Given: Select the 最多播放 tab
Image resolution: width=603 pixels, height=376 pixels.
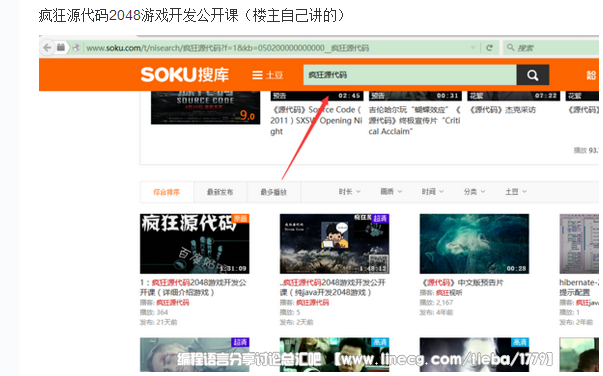Looking at the screenshot, I should tap(274, 192).
